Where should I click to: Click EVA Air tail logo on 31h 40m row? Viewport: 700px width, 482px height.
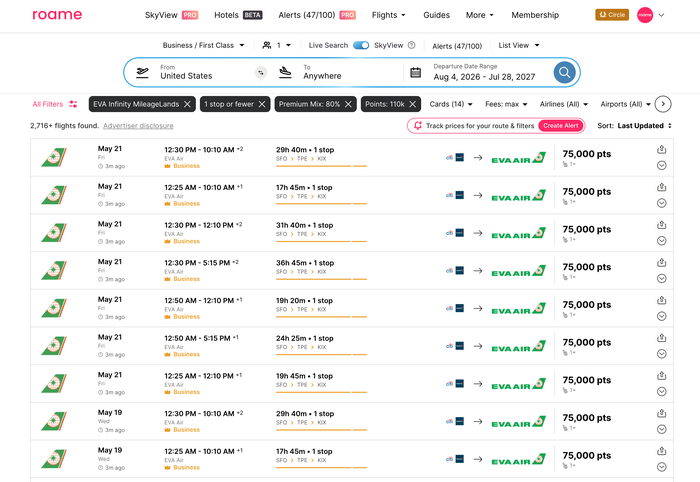coord(54,233)
